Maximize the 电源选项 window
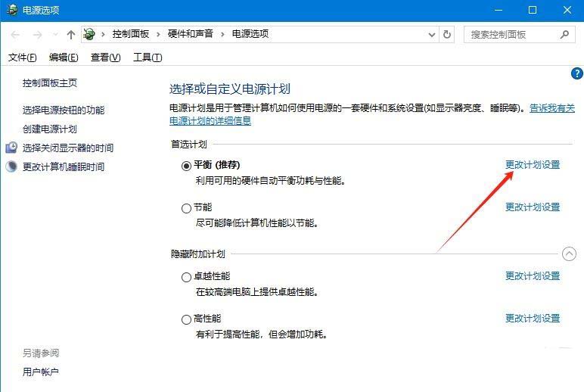Image resolution: width=584 pixels, height=392 pixels. click(533, 10)
